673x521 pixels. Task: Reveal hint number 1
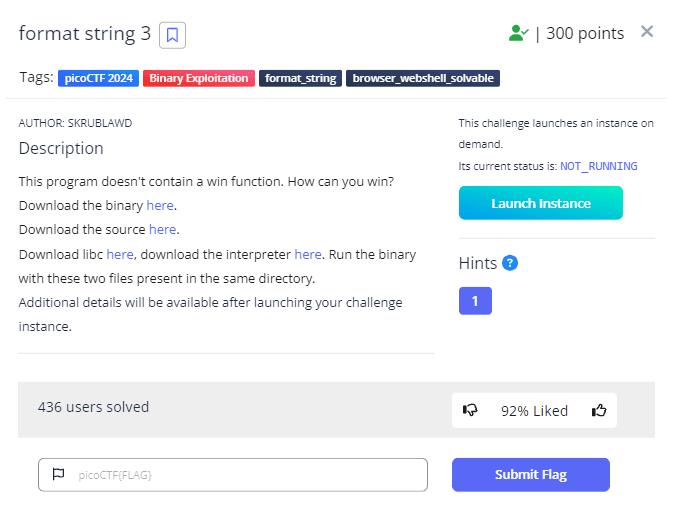point(475,300)
